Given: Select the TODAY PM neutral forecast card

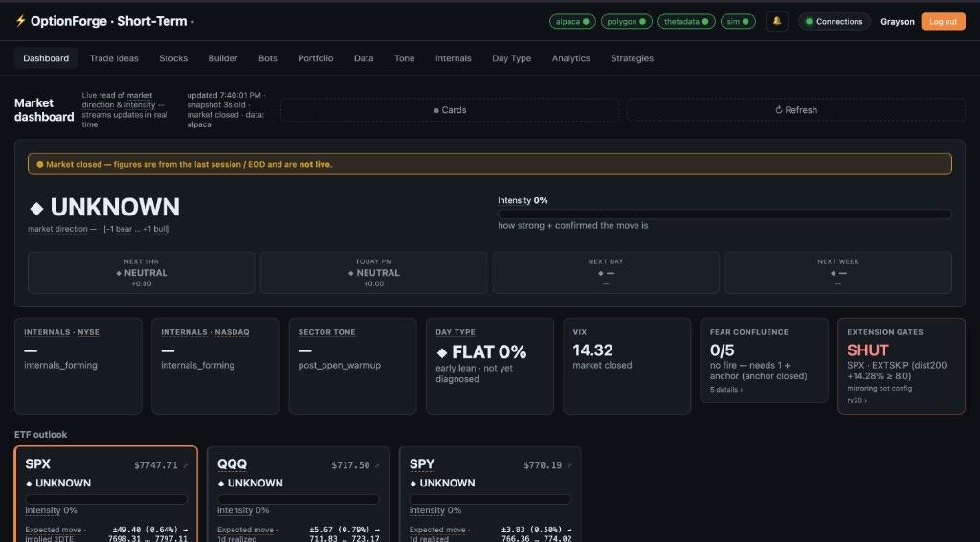Looking at the screenshot, I should pyautogui.click(x=374, y=273).
